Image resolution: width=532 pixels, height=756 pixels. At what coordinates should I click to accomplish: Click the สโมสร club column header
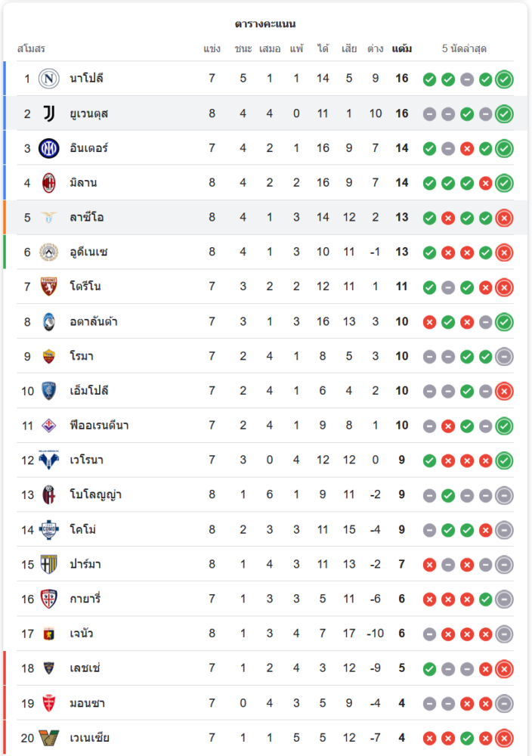(31, 49)
